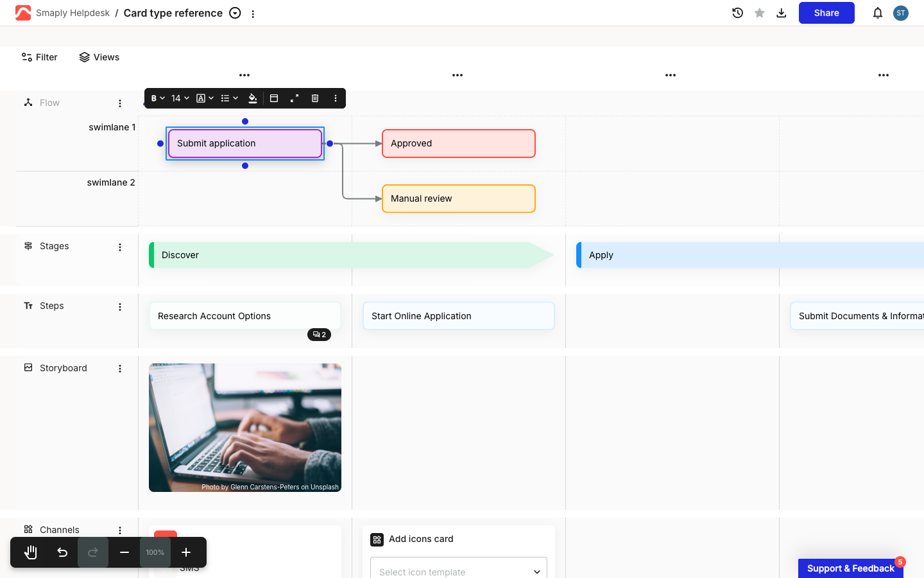
Task: Open the ST user avatar menu
Action: point(901,13)
